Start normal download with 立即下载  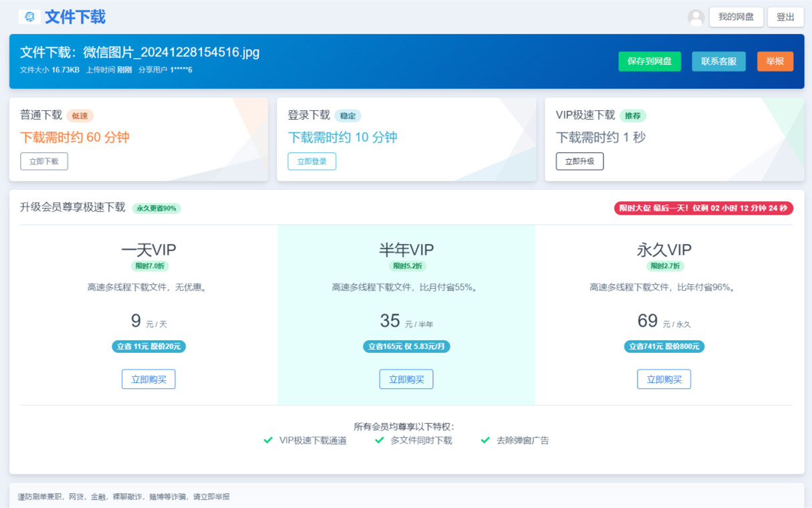pos(44,161)
